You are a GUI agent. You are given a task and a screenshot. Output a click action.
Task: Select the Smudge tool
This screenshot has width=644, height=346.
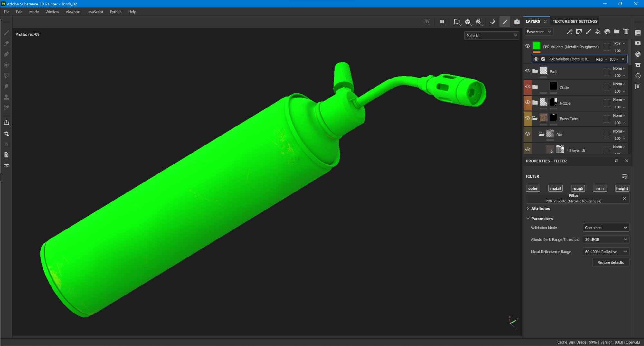click(6, 86)
